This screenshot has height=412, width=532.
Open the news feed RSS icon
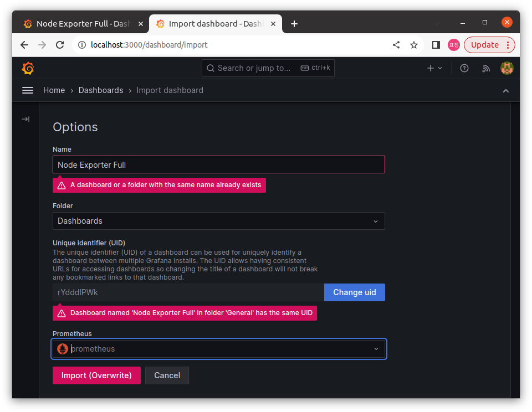point(486,69)
